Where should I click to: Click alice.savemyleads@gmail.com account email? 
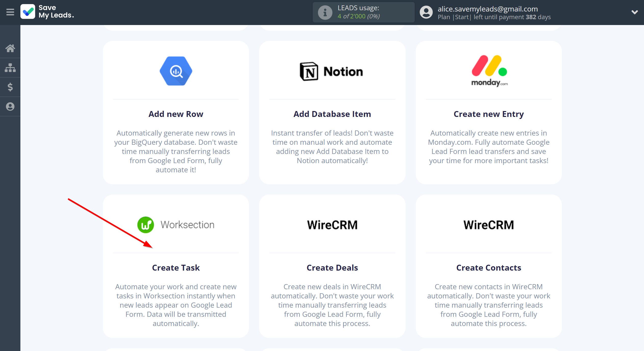point(488,9)
